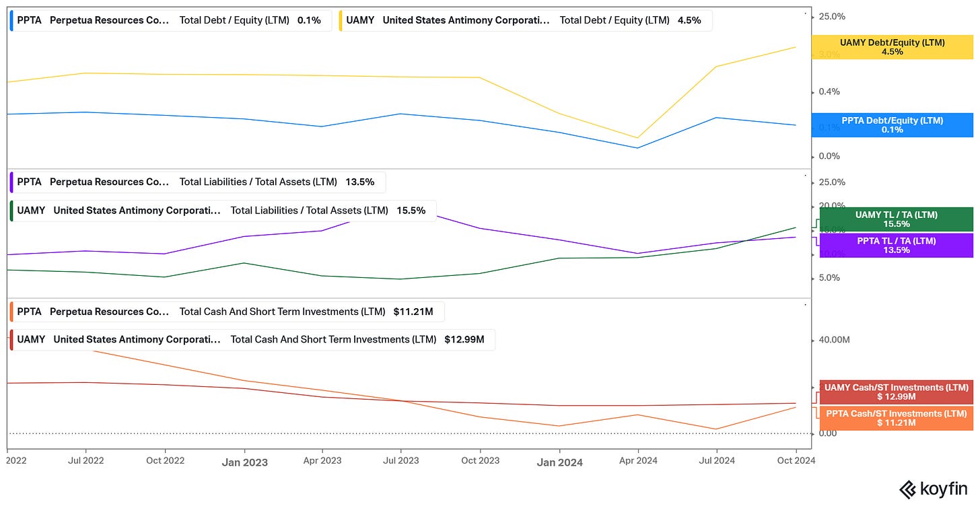Screen dimensions: 980x506
Task: Click UAMY ticker in Total Debt / Equity legend
Action: (x=360, y=20)
